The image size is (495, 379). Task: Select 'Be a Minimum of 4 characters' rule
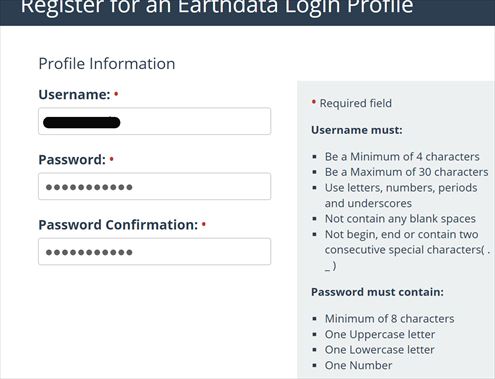402,157
